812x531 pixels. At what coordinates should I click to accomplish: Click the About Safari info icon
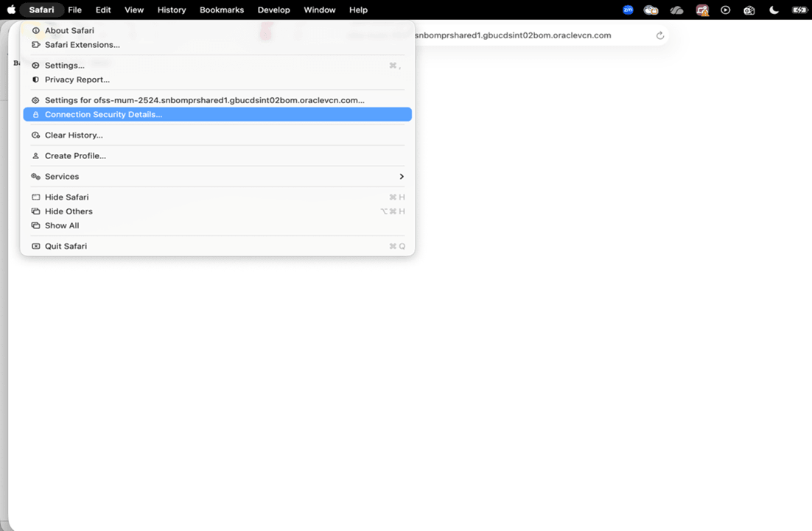[x=35, y=30]
